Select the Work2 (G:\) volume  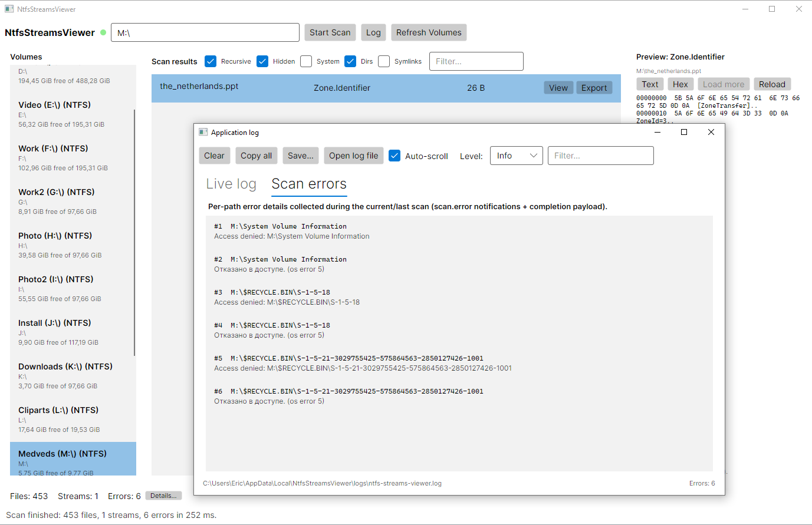point(73,202)
